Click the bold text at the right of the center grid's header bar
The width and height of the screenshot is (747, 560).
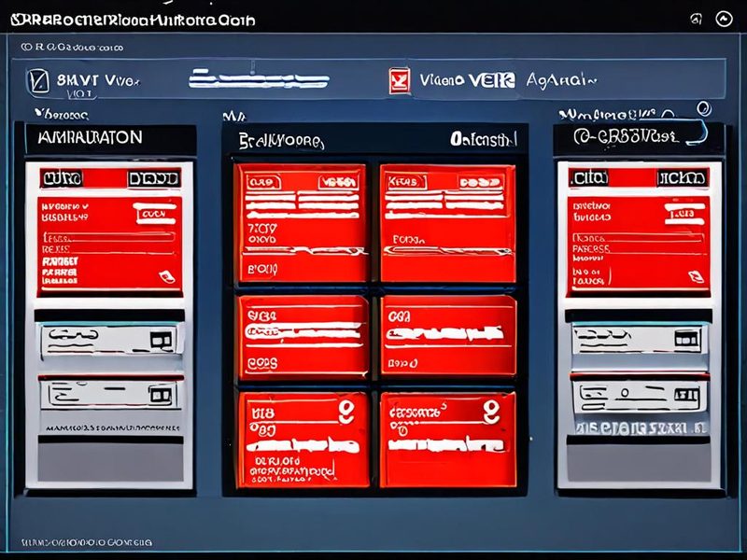483,139
